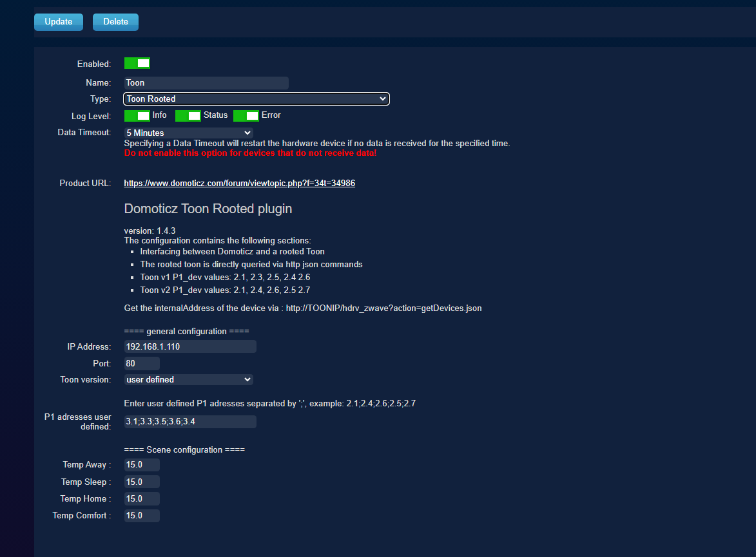This screenshot has height=557, width=756.
Task: Select the 'queried via http json commands' bullet
Action: [x=251, y=264]
